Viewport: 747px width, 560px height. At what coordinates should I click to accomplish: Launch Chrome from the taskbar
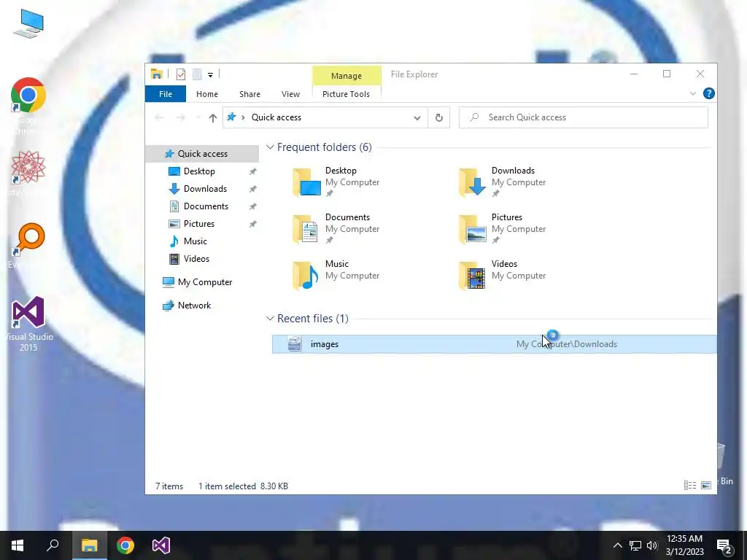click(125, 545)
